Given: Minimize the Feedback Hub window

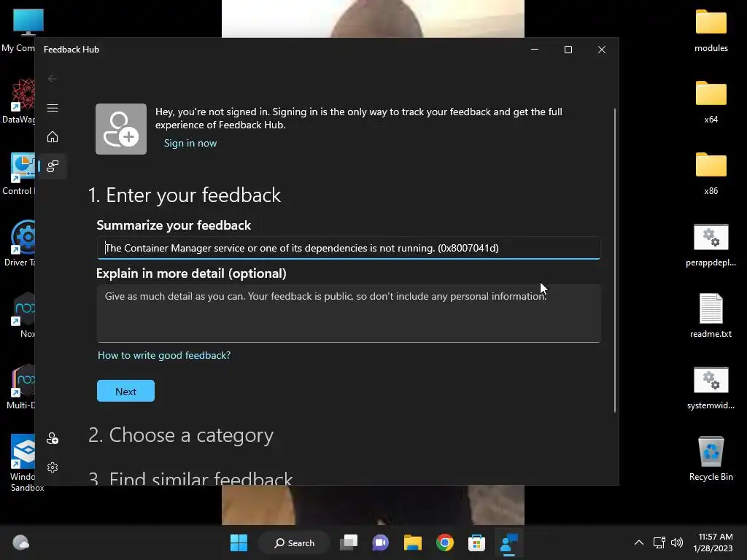Looking at the screenshot, I should coord(535,50).
